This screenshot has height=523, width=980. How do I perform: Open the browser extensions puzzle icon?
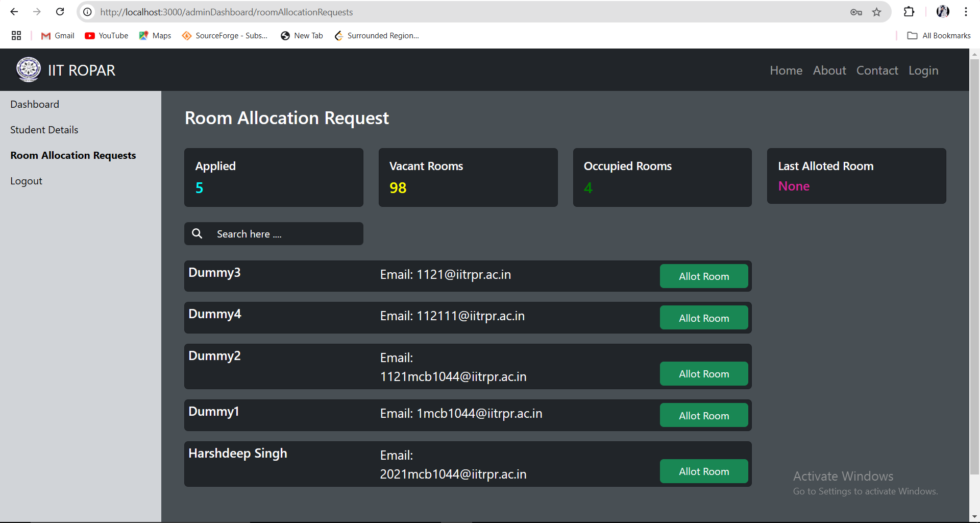909,12
